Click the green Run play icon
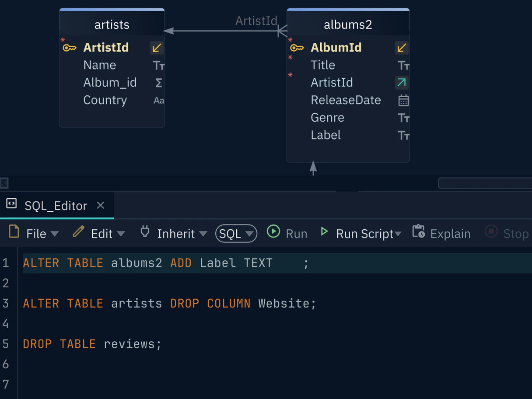The height and width of the screenshot is (399, 532). tap(273, 231)
